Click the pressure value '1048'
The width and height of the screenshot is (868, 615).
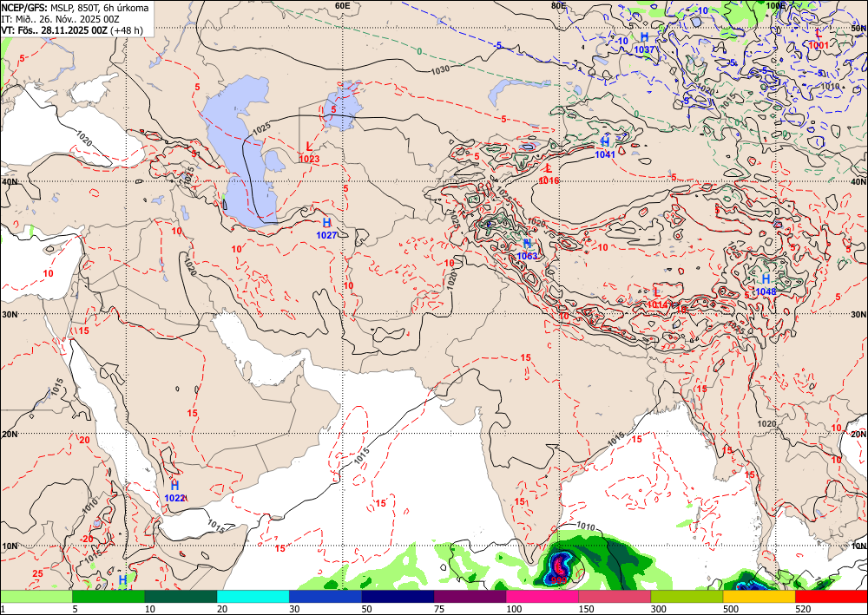[x=766, y=291]
